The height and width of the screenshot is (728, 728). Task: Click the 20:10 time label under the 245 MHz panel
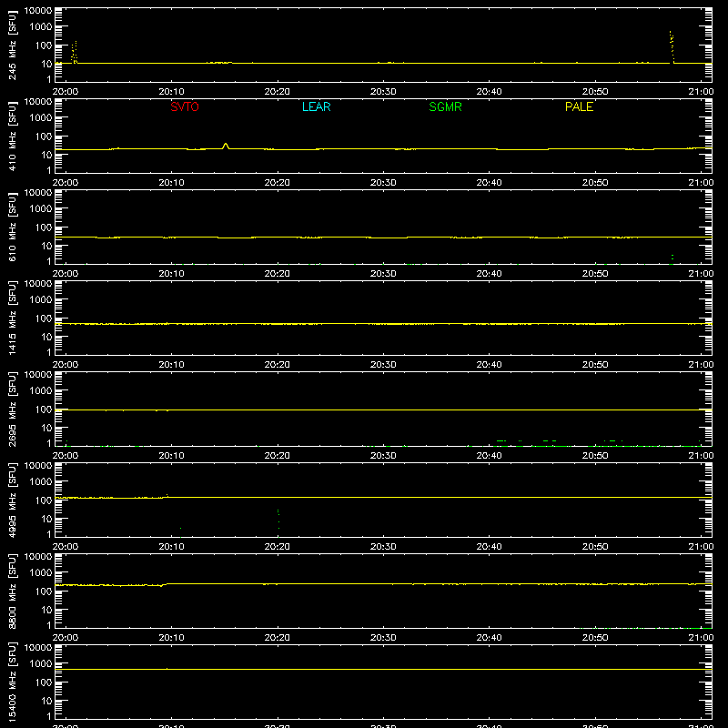point(171,92)
